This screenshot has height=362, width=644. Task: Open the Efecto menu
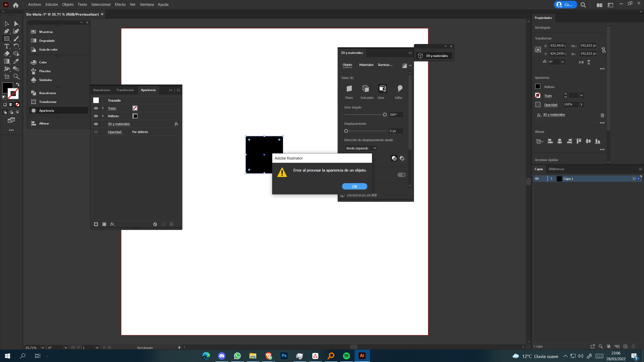pyautogui.click(x=120, y=5)
